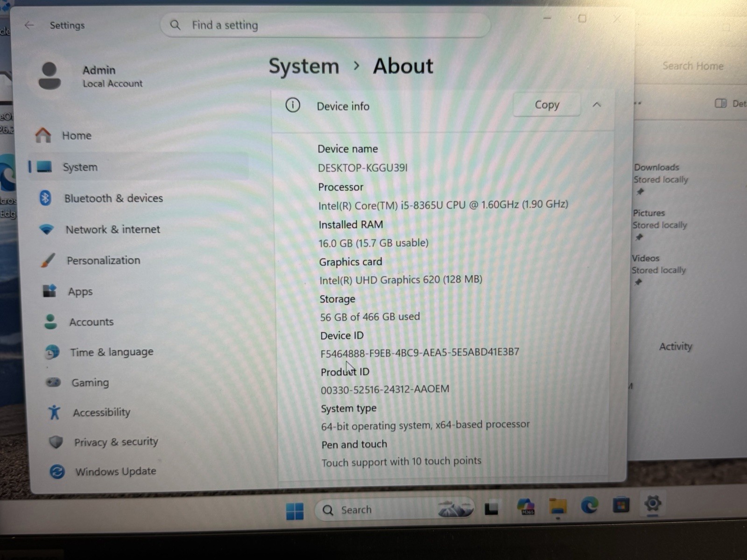Click the Gaming controller icon
The height and width of the screenshot is (560, 747).
[53, 382]
